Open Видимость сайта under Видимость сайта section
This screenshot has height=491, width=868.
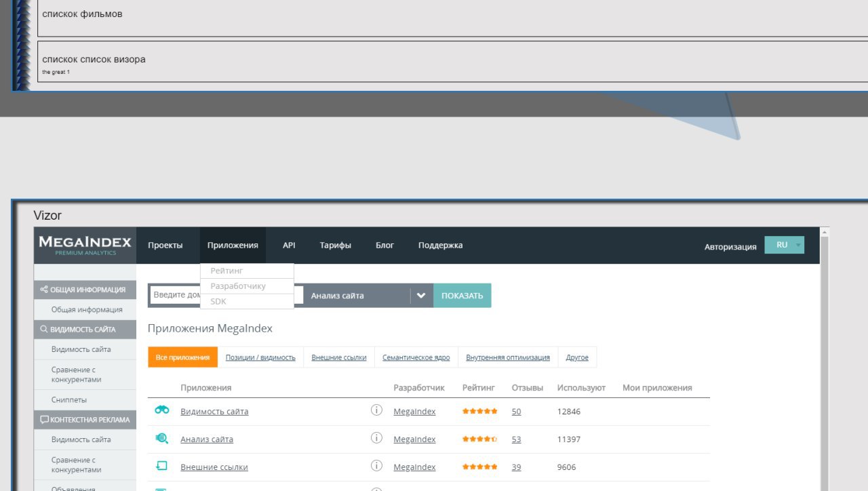coord(81,350)
